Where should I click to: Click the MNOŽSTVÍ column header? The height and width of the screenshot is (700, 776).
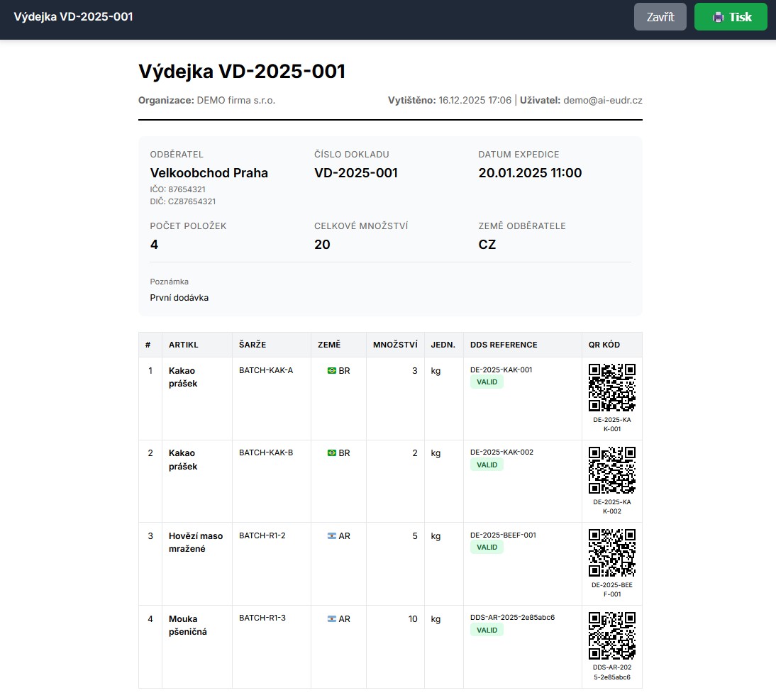395,345
